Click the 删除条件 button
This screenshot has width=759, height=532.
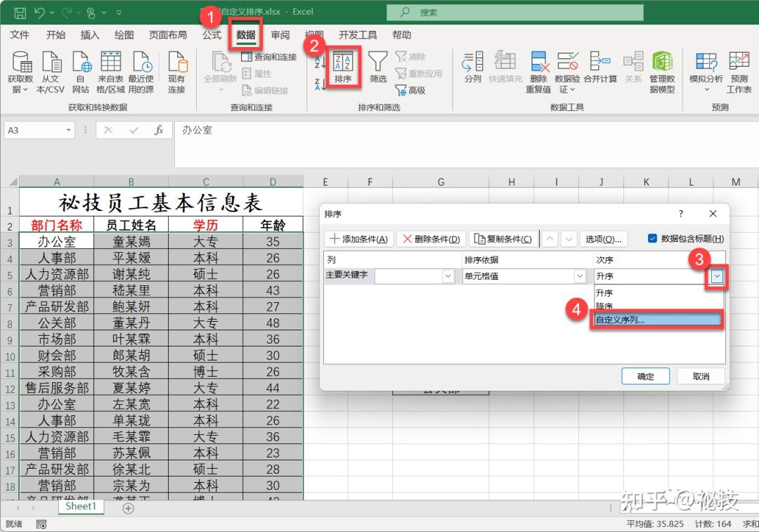(x=432, y=239)
